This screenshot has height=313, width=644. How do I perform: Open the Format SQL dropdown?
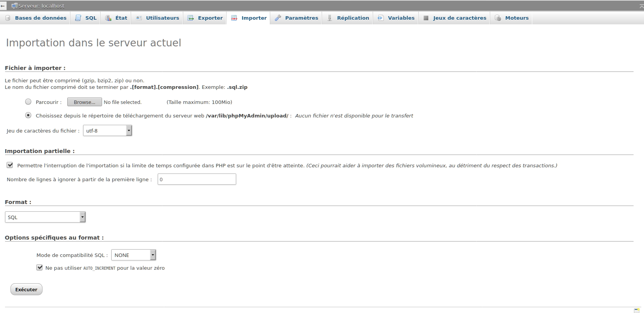pyautogui.click(x=45, y=217)
